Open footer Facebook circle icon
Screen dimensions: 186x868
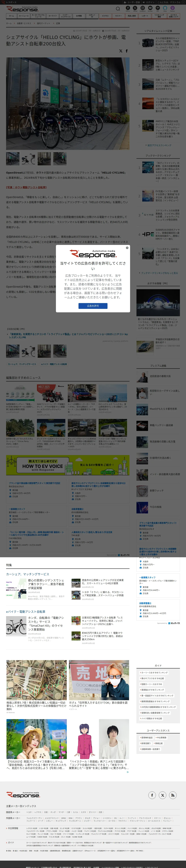pyautogui.click(x=152, y=795)
